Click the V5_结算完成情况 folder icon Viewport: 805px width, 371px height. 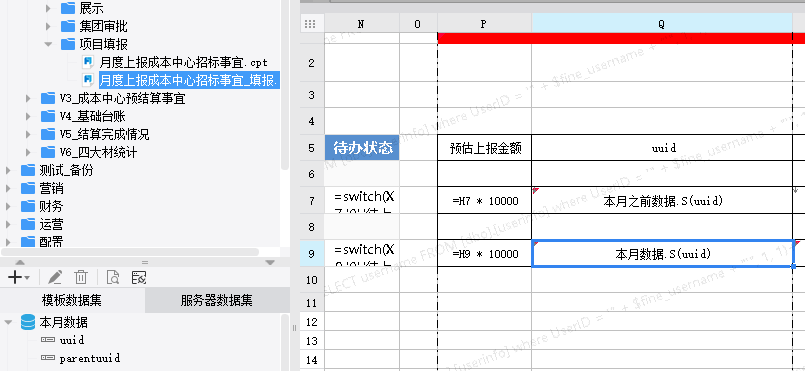coord(48,134)
